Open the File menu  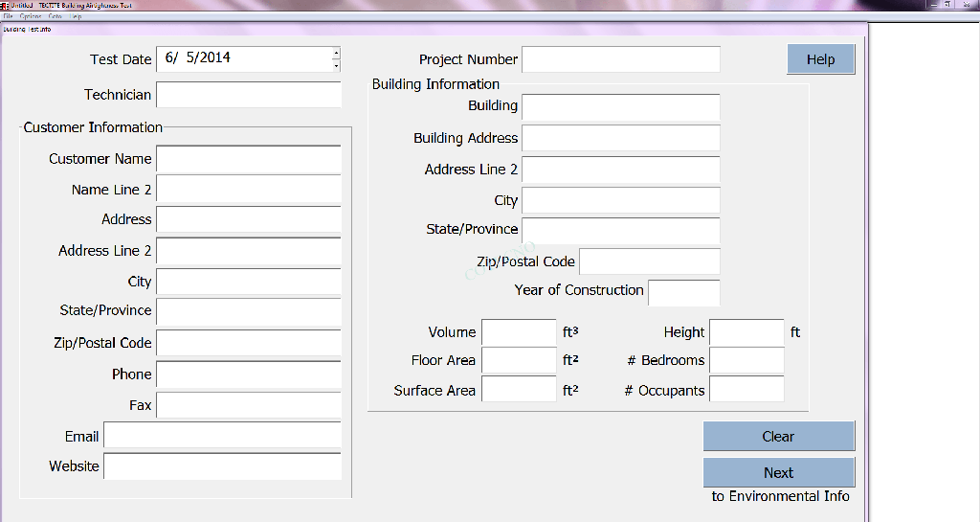(x=8, y=16)
